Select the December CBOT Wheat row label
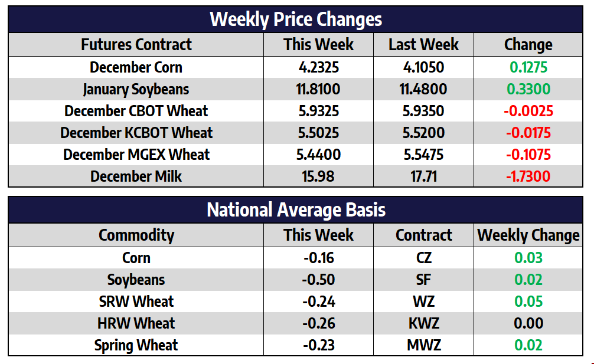Viewport: 594px width, 364px height. pyautogui.click(x=136, y=111)
